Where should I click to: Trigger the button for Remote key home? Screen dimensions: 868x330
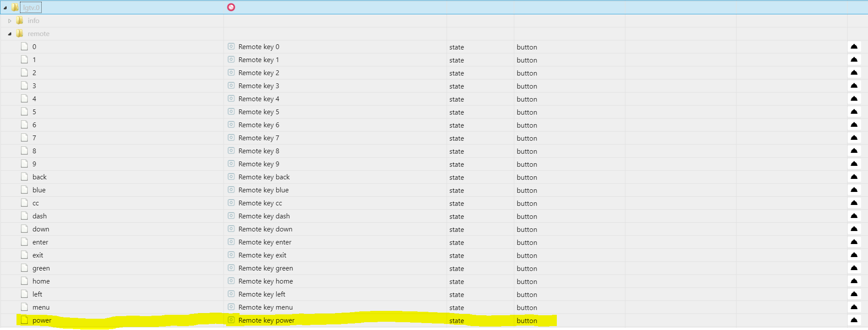[x=854, y=281]
